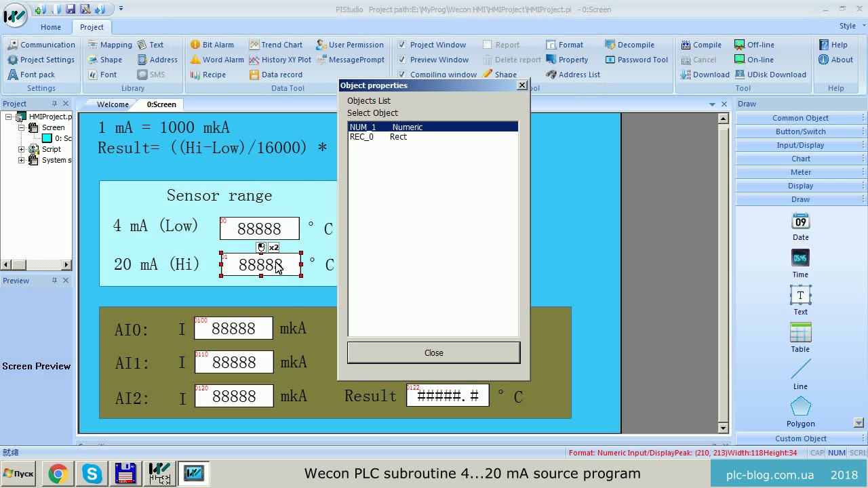Open Help in ribbon
868x488 pixels.
tap(833, 45)
